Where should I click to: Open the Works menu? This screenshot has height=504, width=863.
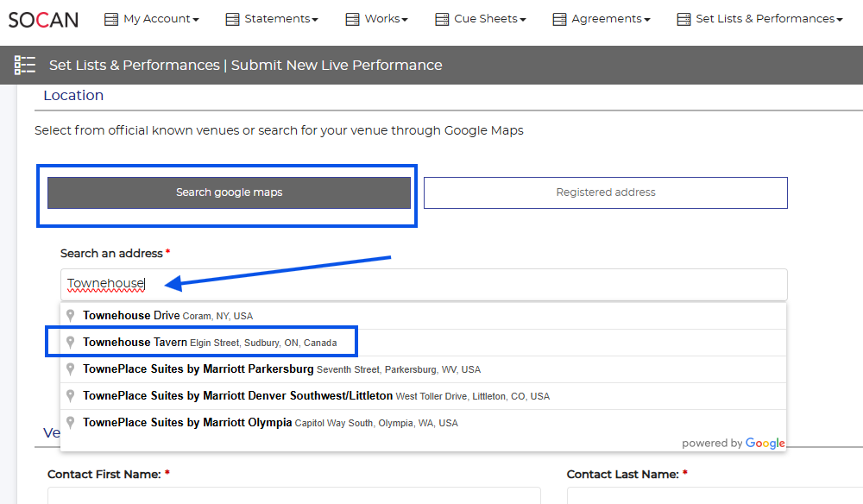coord(386,19)
